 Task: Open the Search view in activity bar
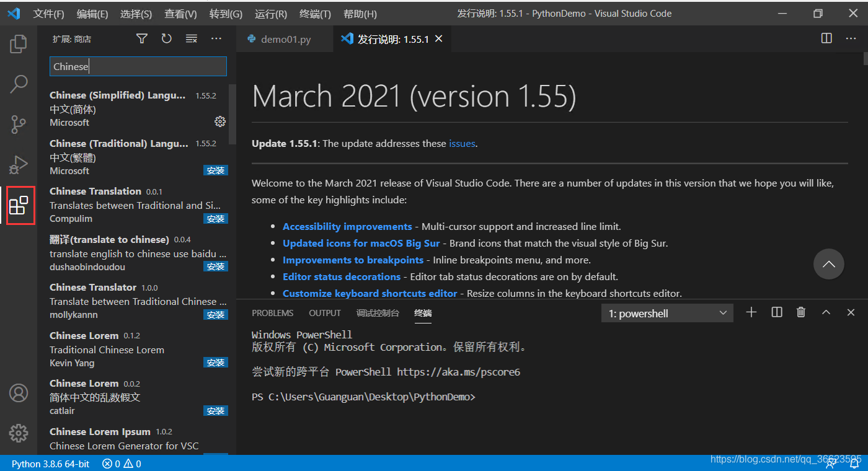point(19,84)
